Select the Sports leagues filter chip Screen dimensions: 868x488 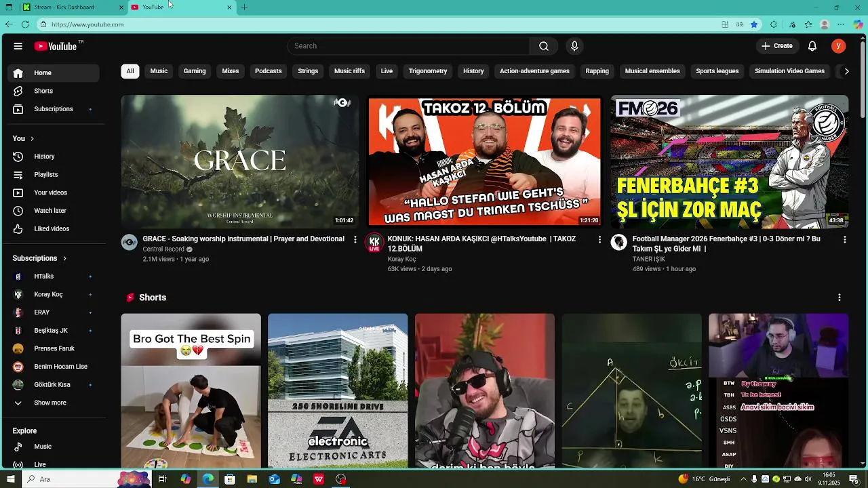(717, 71)
